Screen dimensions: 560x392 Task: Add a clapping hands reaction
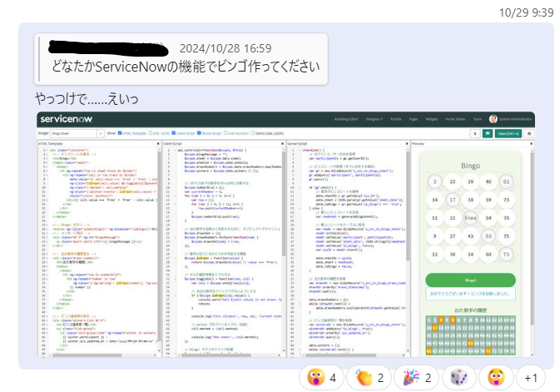coord(369,377)
